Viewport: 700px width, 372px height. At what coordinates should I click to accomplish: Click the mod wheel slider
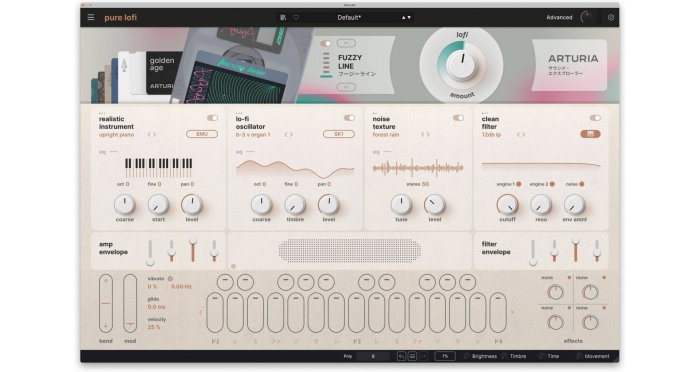pyautogui.click(x=130, y=303)
